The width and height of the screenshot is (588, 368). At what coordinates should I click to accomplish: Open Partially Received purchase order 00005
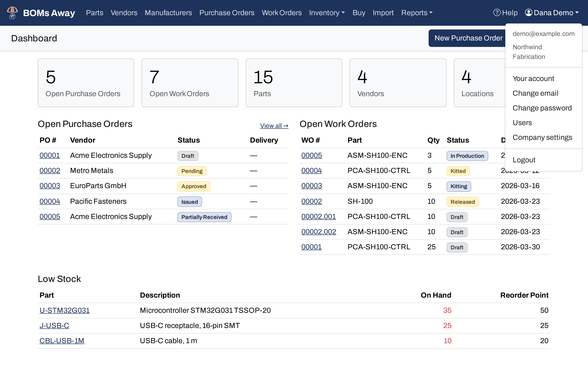50,216
